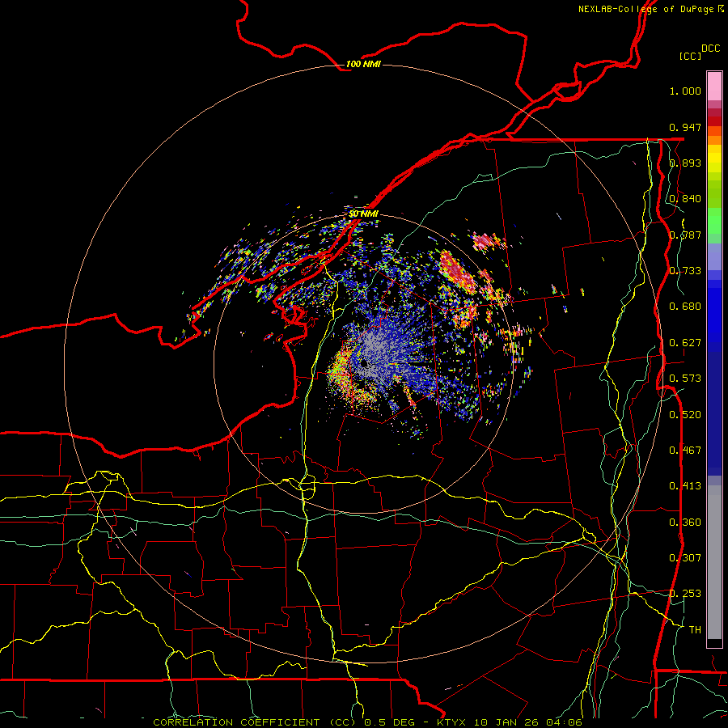Click the KTYX radar site identifier

tap(451, 722)
